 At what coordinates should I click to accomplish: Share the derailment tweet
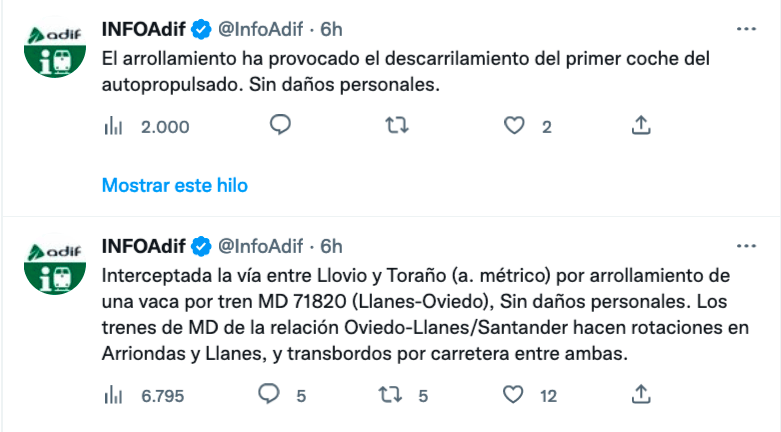[643, 125]
